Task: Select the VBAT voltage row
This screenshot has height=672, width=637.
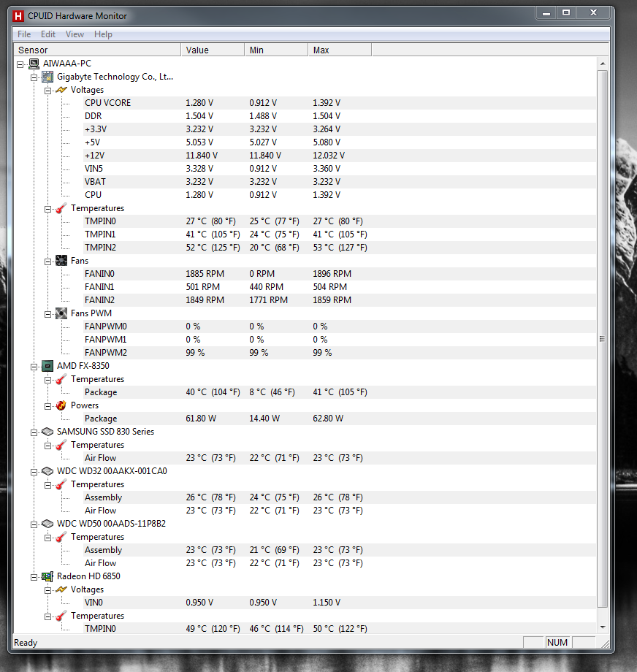Action: [340, 182]
